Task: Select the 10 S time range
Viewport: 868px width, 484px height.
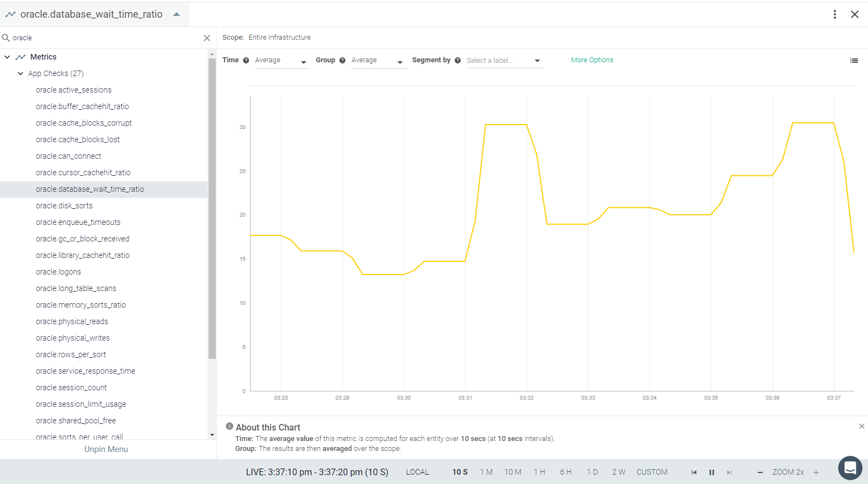Action: 460,472
